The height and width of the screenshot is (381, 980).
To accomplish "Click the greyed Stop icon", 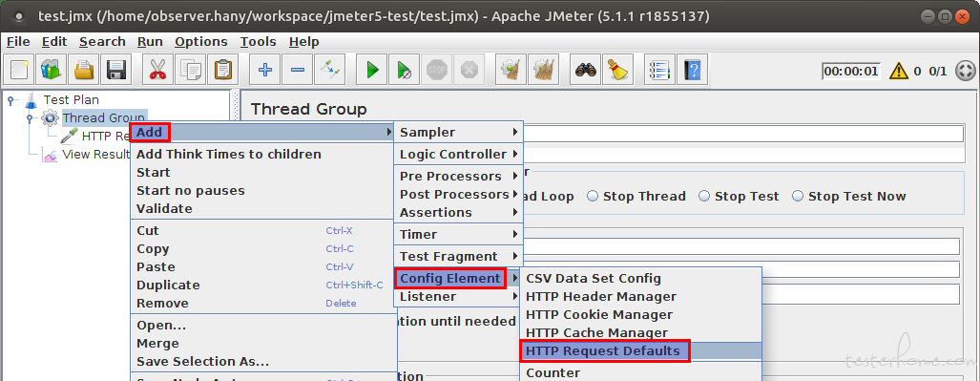I will pyautogui.click(x=436, y=70).
